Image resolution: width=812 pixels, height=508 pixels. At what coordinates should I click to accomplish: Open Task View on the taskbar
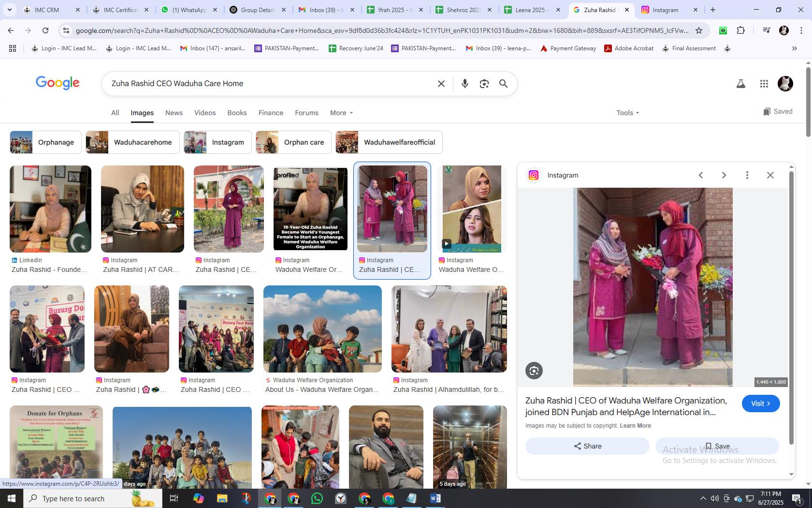tap(174, 498)
